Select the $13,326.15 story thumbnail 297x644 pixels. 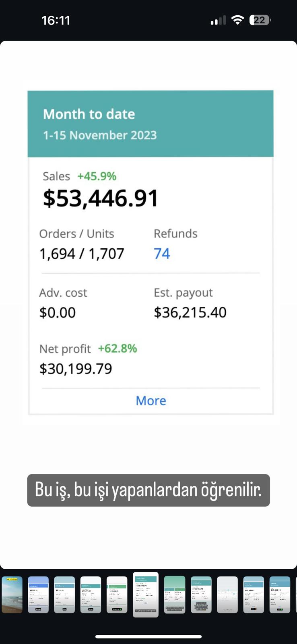[280, 595]
